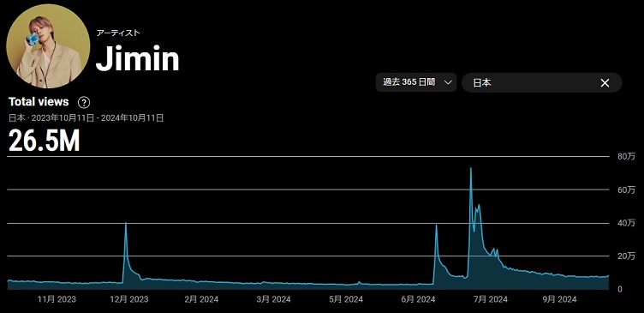
Task: Click the June 2024 spike on chart
Action: pyautogui.click(x=436, y=226)
